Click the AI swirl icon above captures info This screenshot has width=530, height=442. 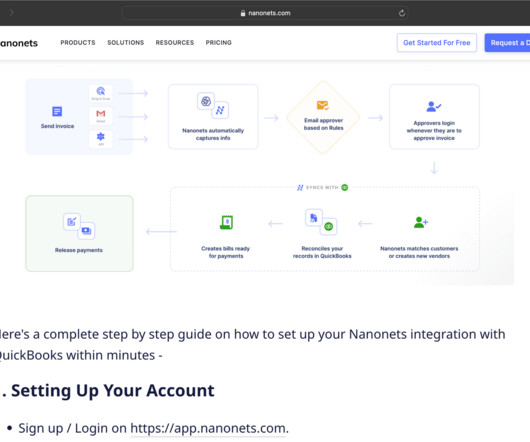tap(206, 101)
